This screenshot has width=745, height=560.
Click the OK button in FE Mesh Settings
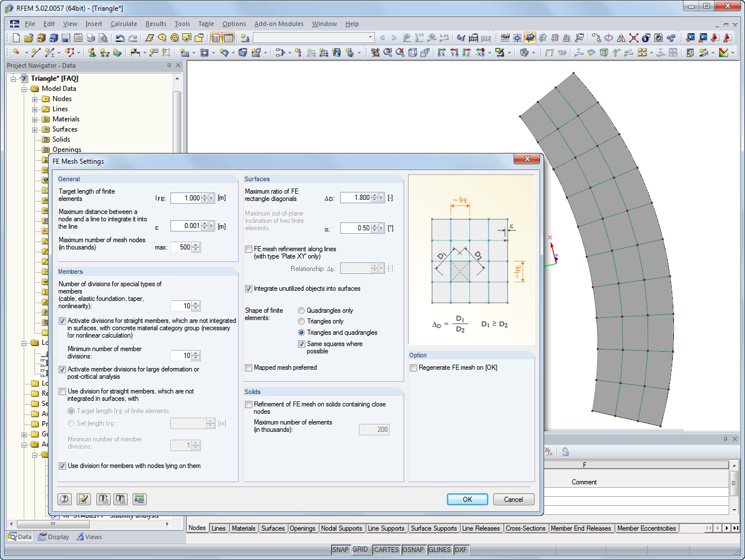pyautogui.click(x=467, y=499)
